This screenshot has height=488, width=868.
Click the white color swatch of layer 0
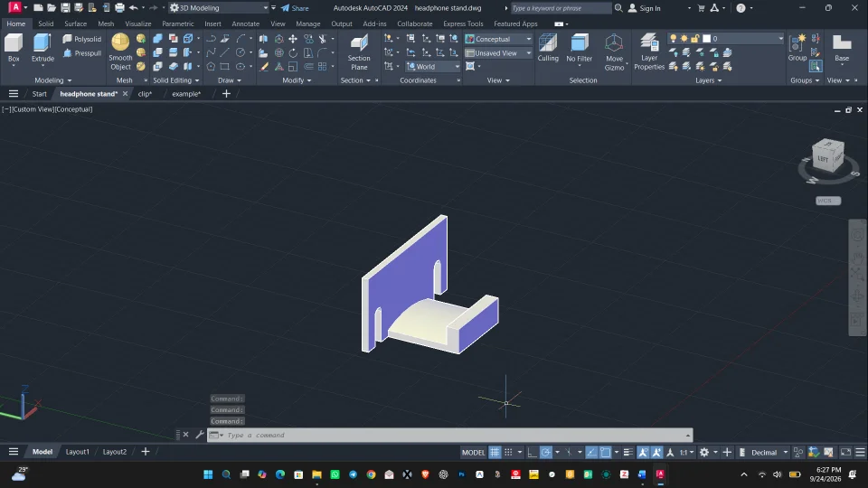point(706,38)
